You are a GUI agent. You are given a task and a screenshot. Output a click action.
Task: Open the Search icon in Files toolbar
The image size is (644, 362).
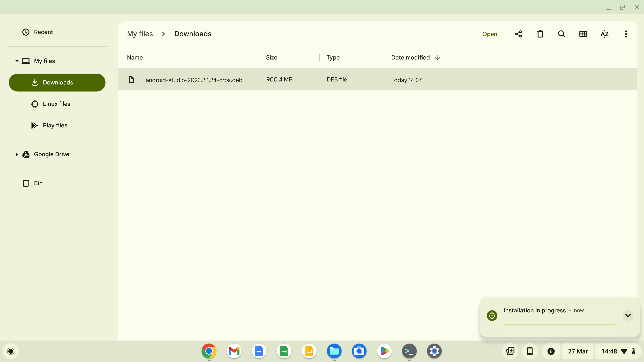[561, 34]
